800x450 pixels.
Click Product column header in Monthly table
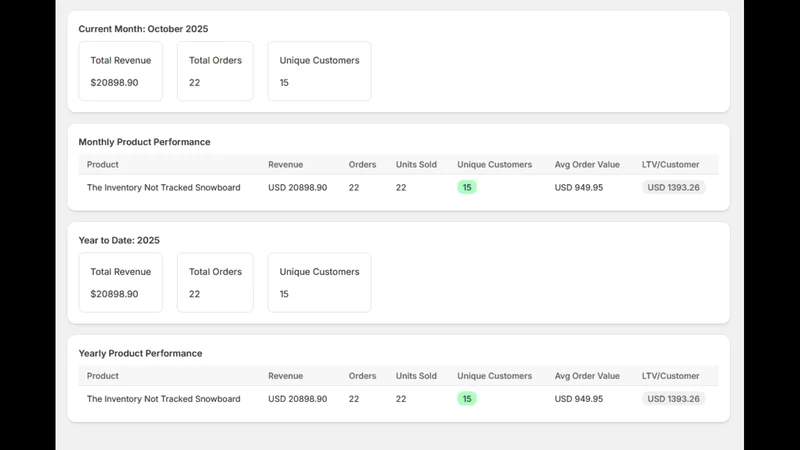pyautogui.click(x=103, y=164)
